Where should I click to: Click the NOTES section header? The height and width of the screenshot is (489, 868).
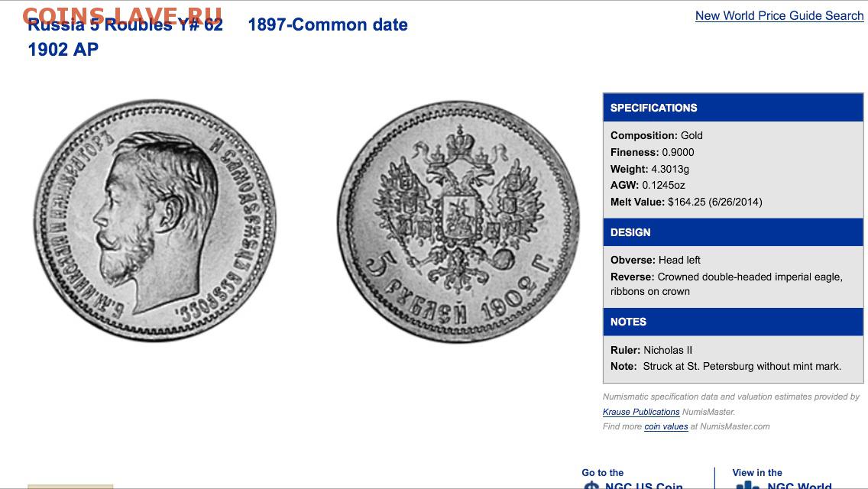[733, 322]
